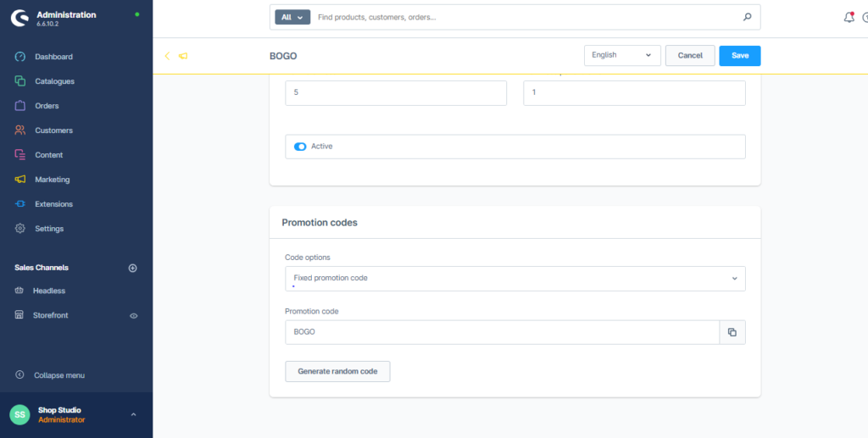Click the copy promotion code icon

click(x=732, y=332)
